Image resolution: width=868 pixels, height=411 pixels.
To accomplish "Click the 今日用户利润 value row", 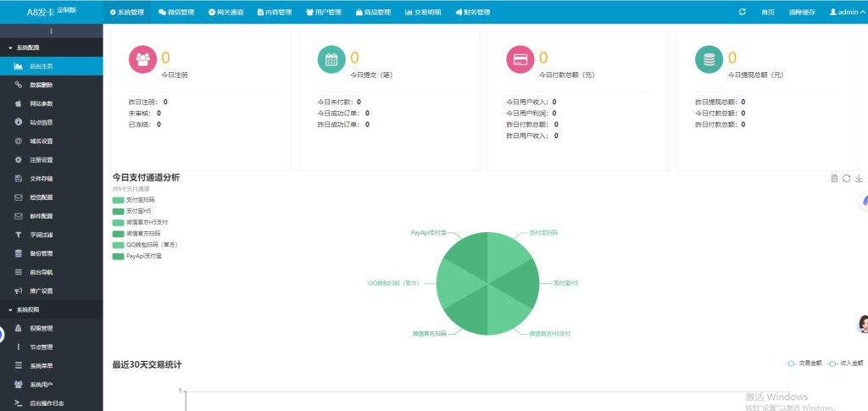I will coord(531,114).
